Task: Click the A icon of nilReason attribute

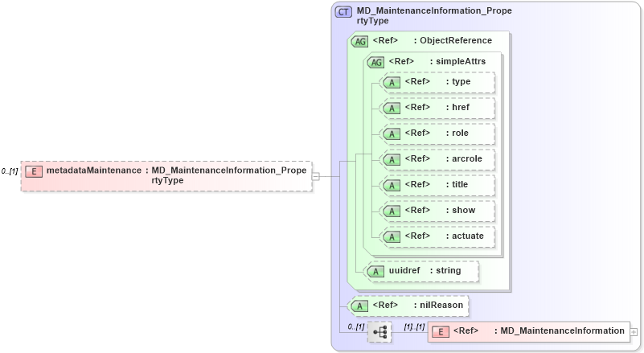Action: pyautogui.click(x=359, y=306)
